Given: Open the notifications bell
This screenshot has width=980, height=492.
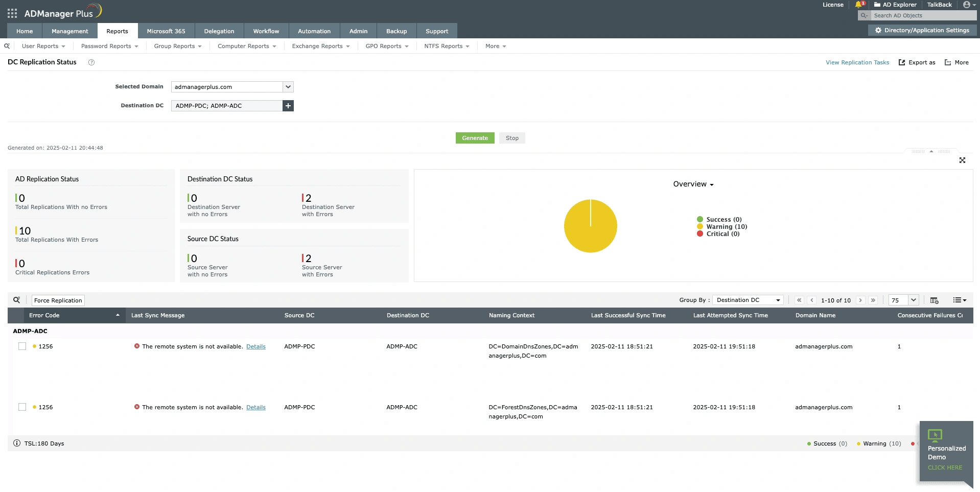Looking at the screenshot, I should [858, 5].
